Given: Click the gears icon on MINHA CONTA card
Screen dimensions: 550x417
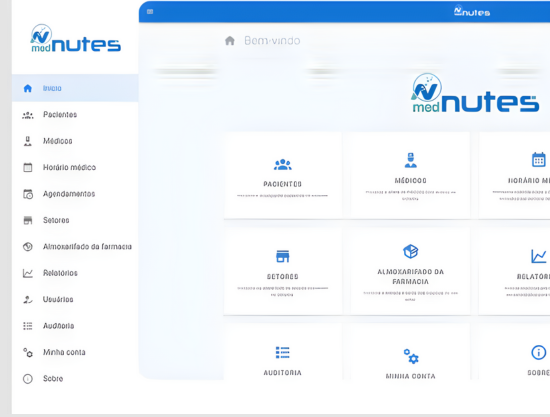Looking at the screenshot, I should [x=411, y=356].
